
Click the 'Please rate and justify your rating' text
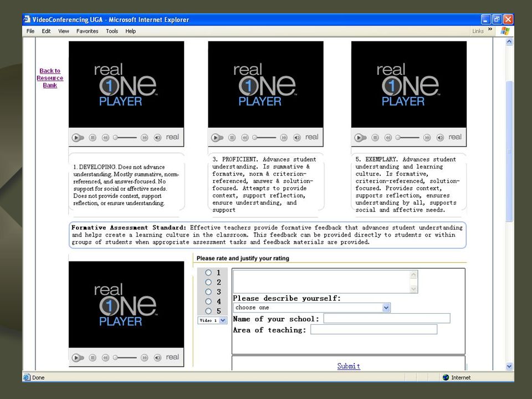[x=243, y=258]
